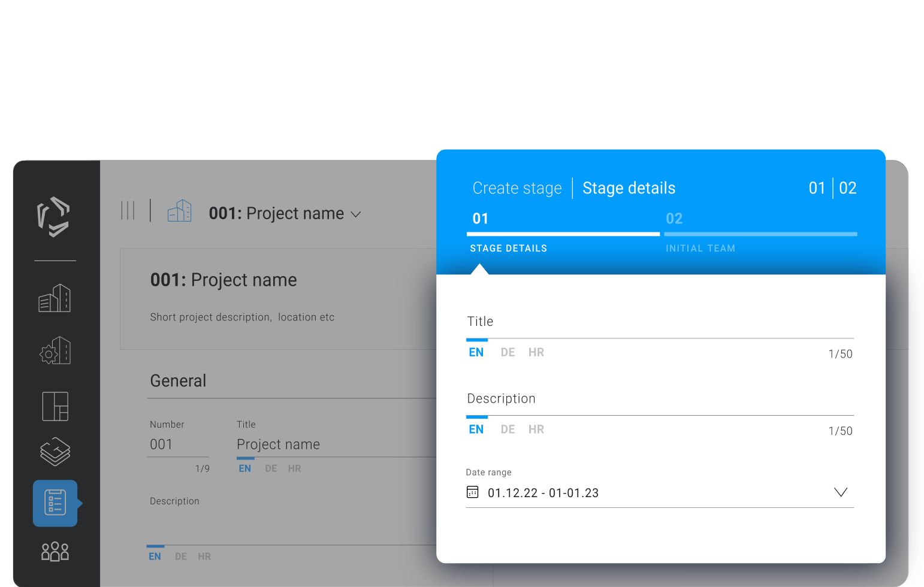Expand the Date range dropdown arrow
This screenshot has width=924, height=587.
tap(840, 492)
